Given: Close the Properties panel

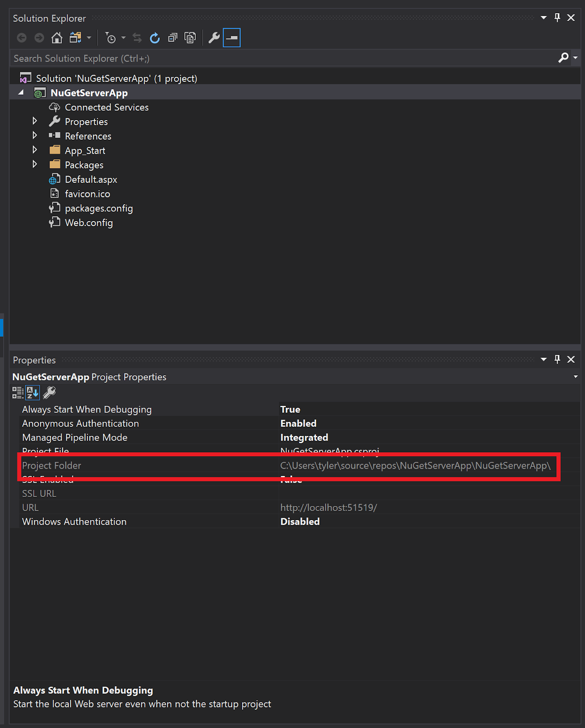Looking at the screenshot, I should (x=571, y=359).
